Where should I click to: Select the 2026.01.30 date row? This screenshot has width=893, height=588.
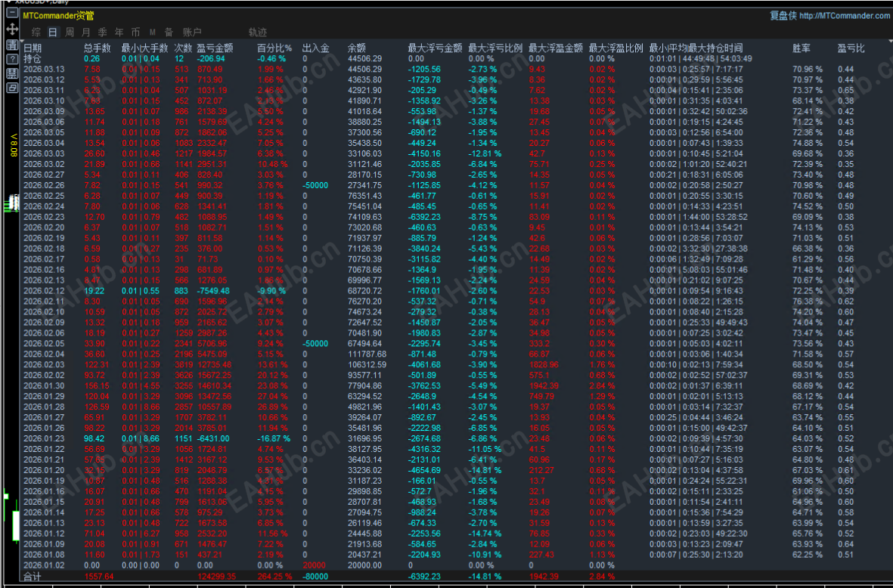tap(44, 386)
